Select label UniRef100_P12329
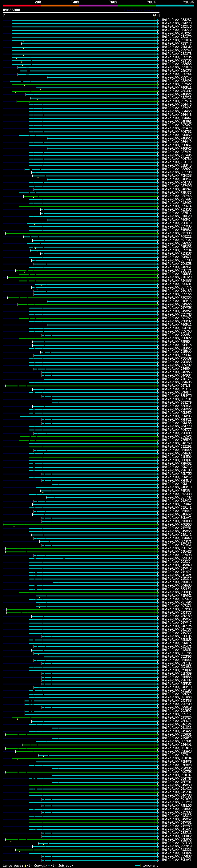This screenshot has width=197, height=868. point(177,816)
